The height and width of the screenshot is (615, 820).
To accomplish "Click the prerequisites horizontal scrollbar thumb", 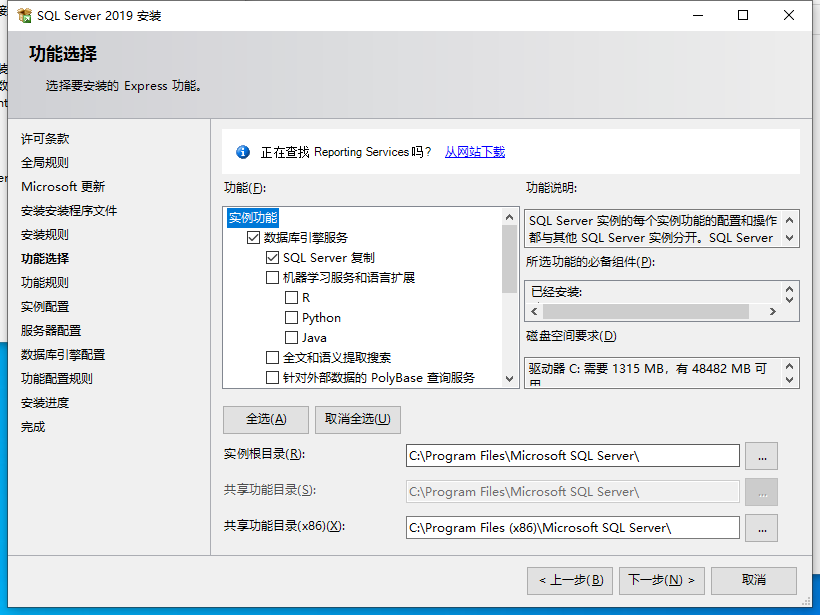I will [646, 312].
